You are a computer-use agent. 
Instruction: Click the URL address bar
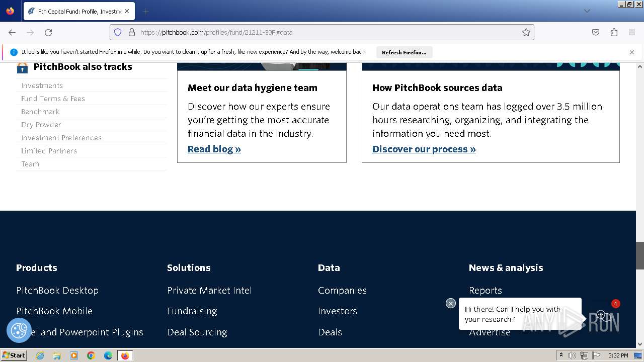pyautogui.click(x=322, y=32)
